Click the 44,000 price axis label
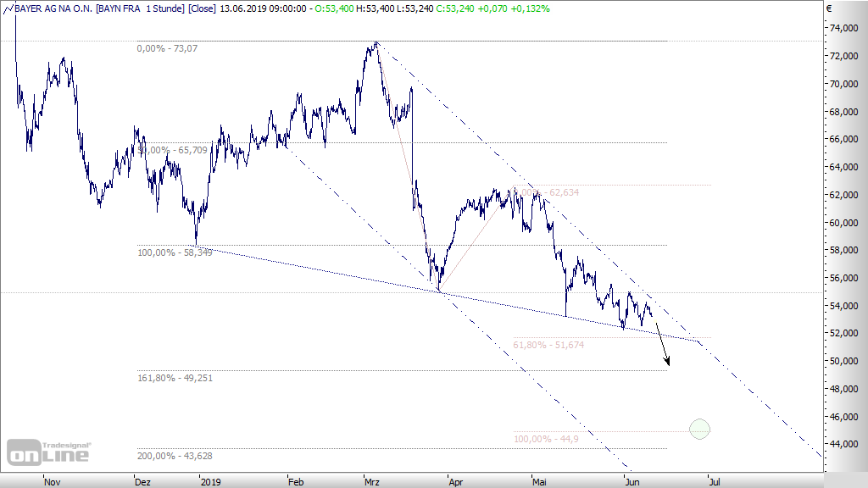The image size is (868, 488). (843, 444)
